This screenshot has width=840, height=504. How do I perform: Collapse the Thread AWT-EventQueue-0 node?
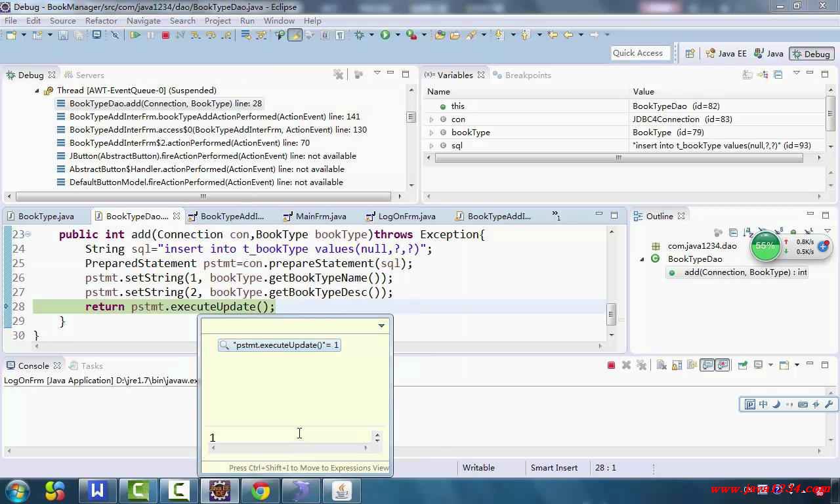click(37, 91)
